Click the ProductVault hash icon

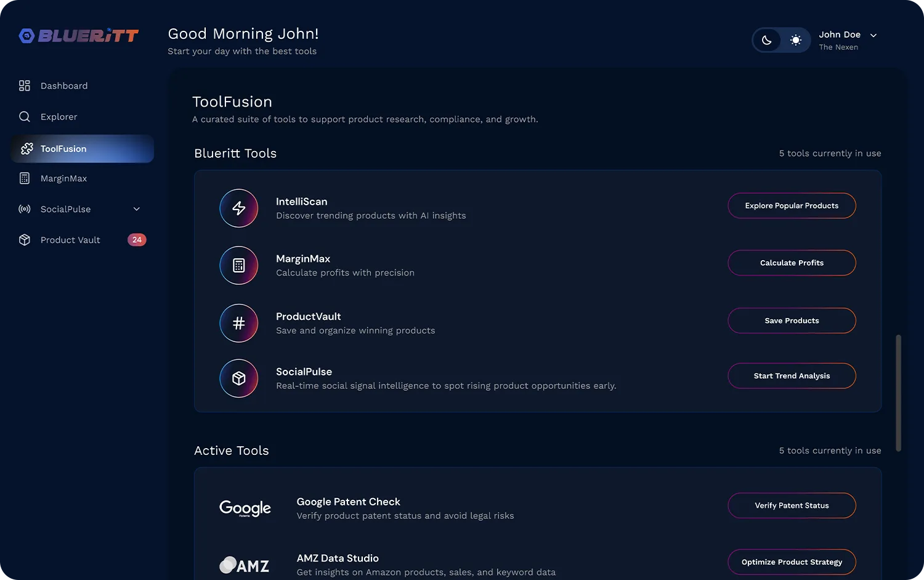tap(239, 323)
